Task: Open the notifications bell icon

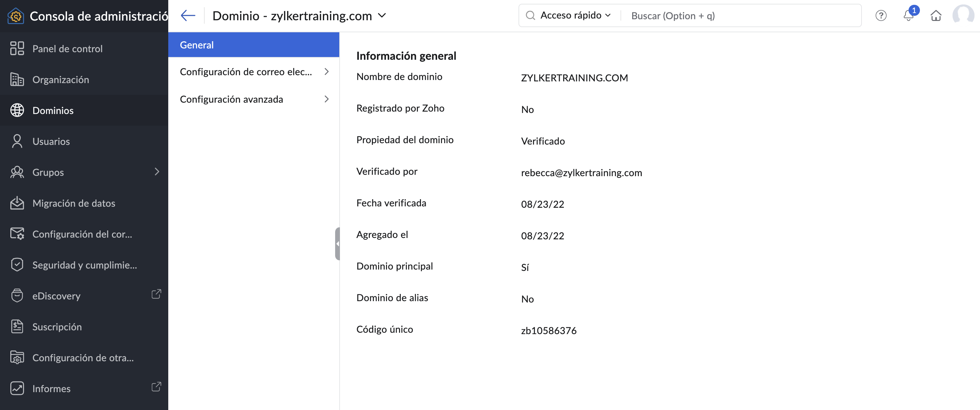Action: tap(909, 15)
